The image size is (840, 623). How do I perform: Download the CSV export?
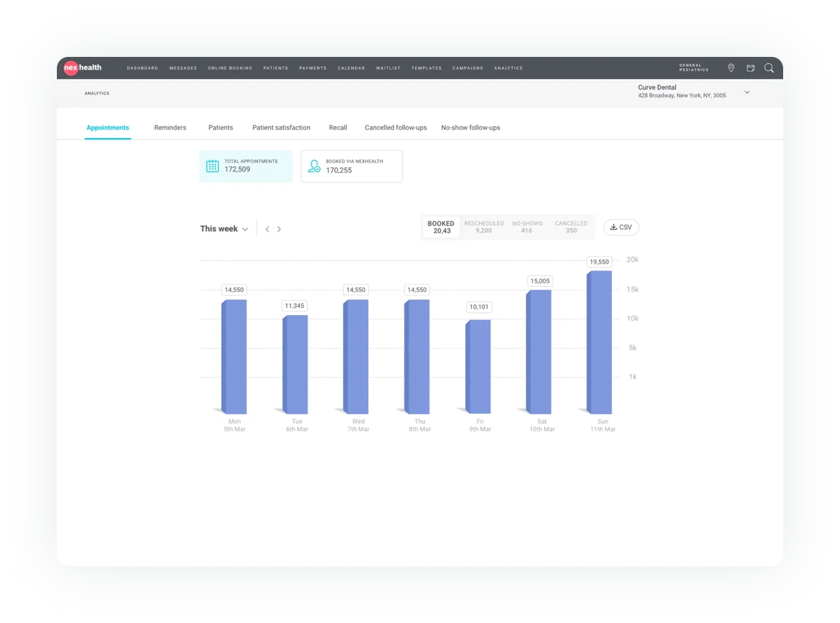(621, 228)
